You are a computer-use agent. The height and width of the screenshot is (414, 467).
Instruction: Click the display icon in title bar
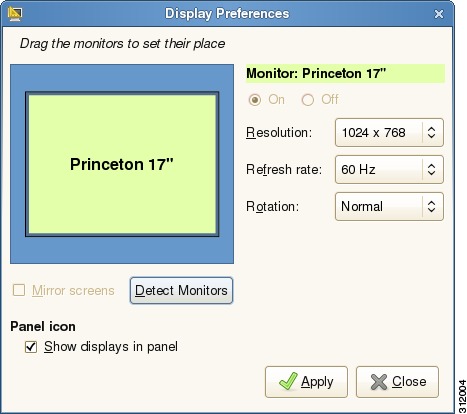click(x=15, y=14)
